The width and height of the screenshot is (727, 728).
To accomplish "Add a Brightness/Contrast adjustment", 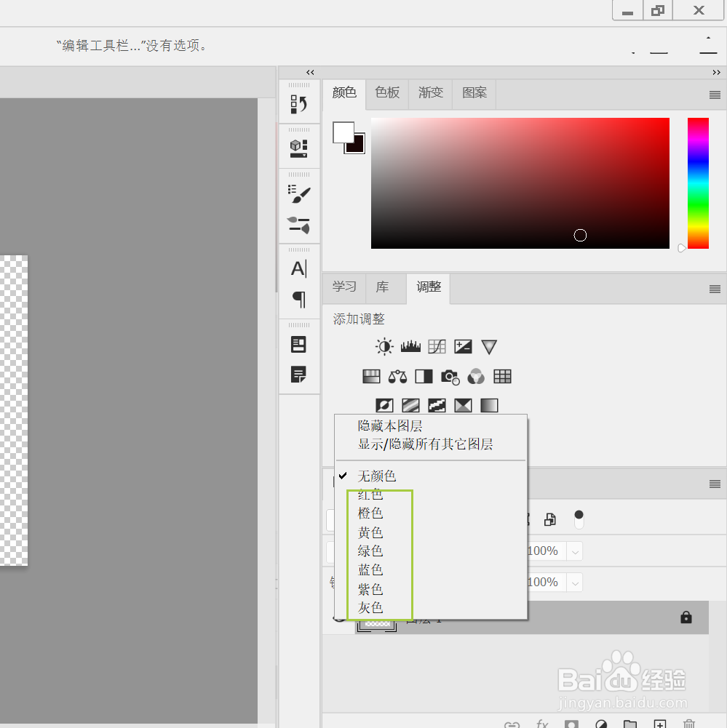I will click(x=384, y=347).
